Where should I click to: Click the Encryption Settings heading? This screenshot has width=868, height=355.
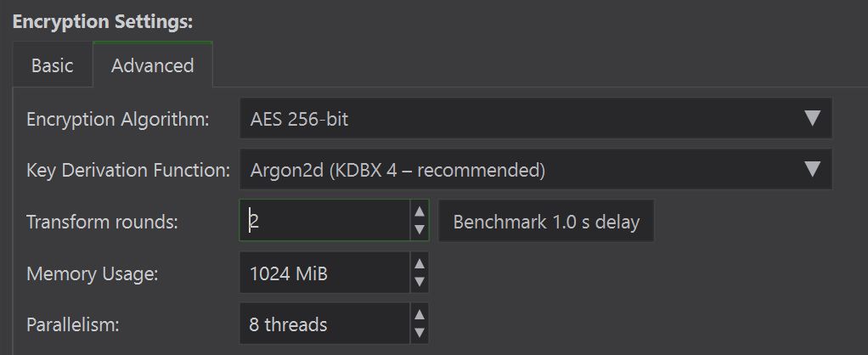(x=103, y=22)
